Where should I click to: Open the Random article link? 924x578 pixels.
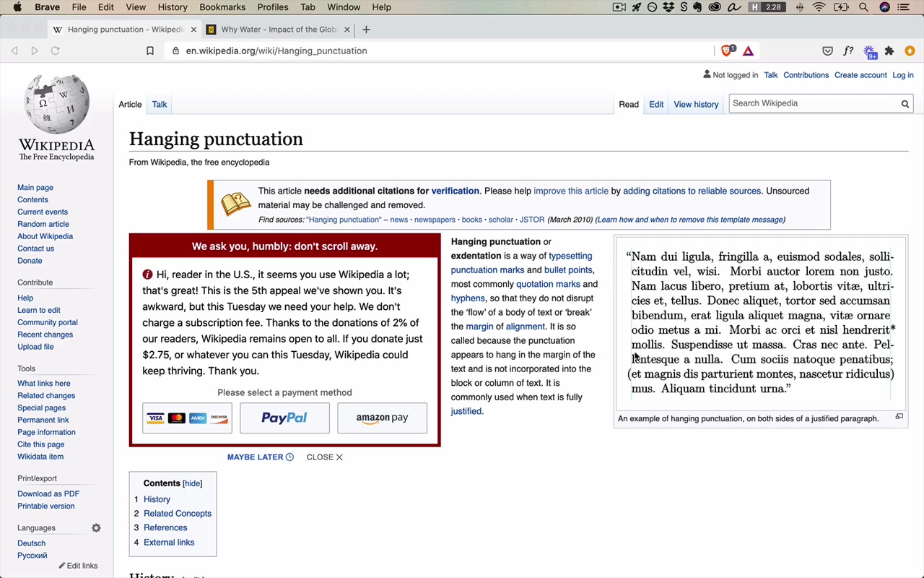click(x=43, y=224)
